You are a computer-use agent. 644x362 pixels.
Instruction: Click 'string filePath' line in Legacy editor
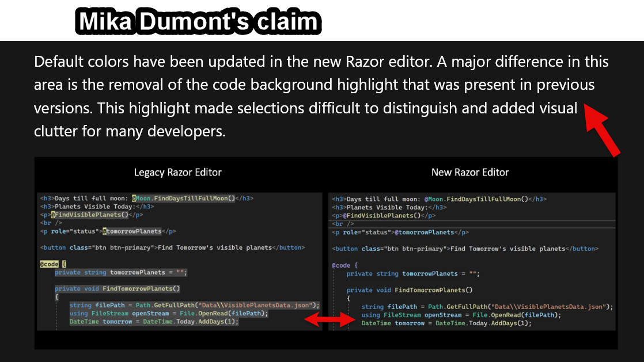[194, 305]
